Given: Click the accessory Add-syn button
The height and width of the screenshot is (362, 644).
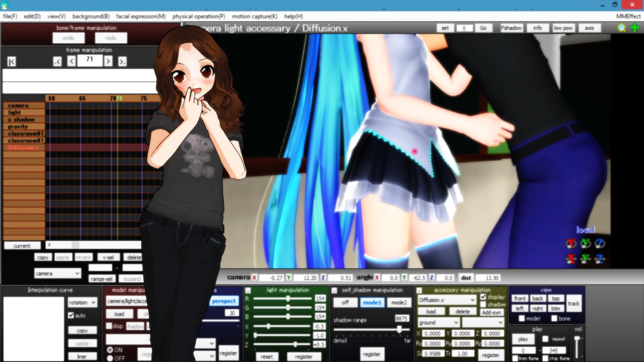Looking at the screenshot, I should pyautogui.click(x=491, y=312).
